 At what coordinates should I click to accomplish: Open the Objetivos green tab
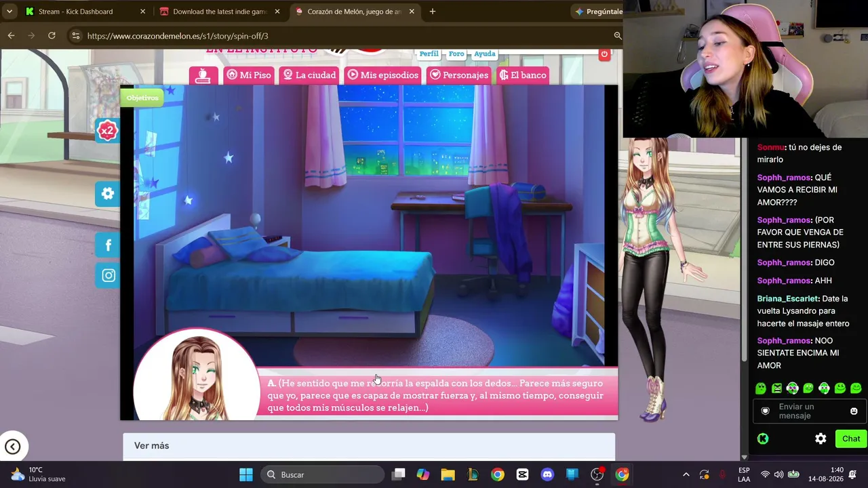pos(142,98)
